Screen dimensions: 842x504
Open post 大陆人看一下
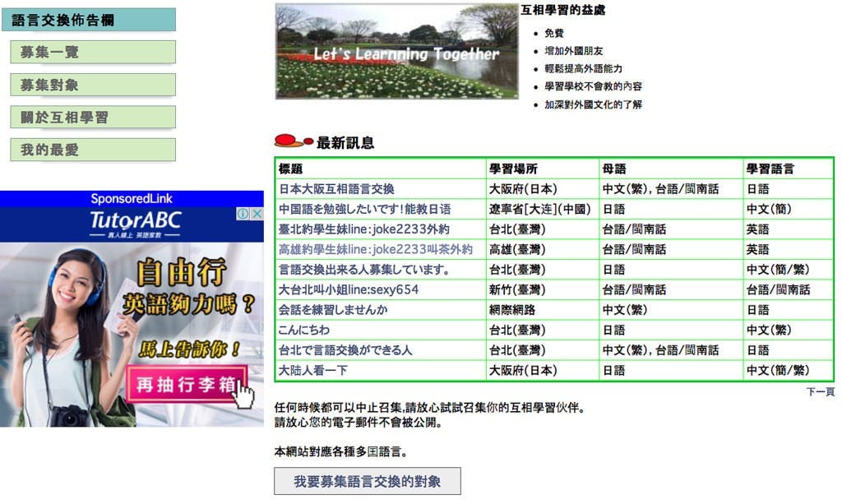coord(313,370)
